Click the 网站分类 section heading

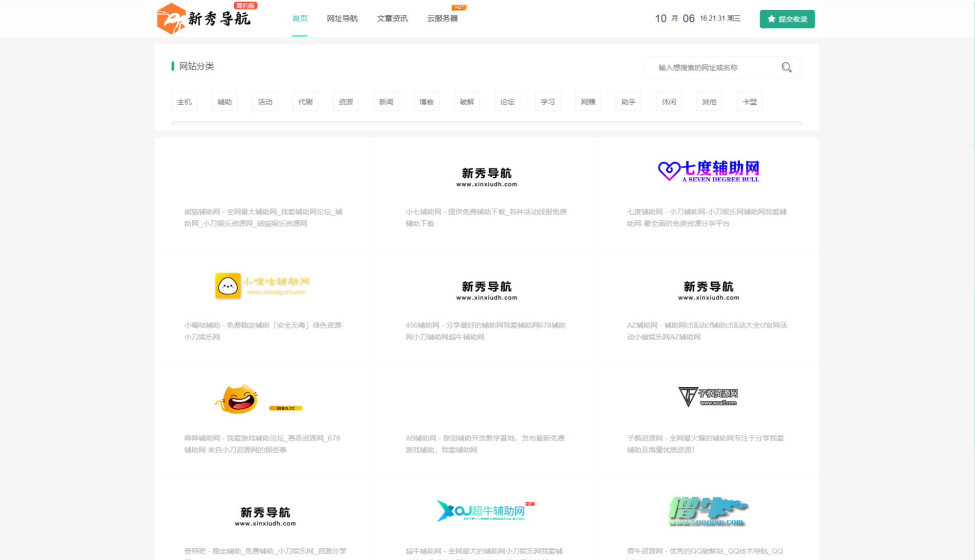196,66
